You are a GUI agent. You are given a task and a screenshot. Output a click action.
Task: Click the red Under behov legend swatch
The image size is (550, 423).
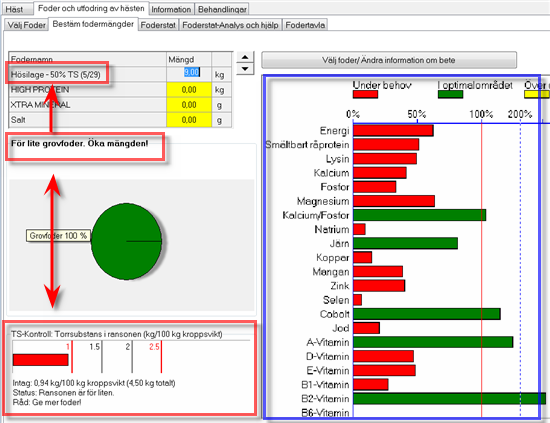(x=365, y=94)
